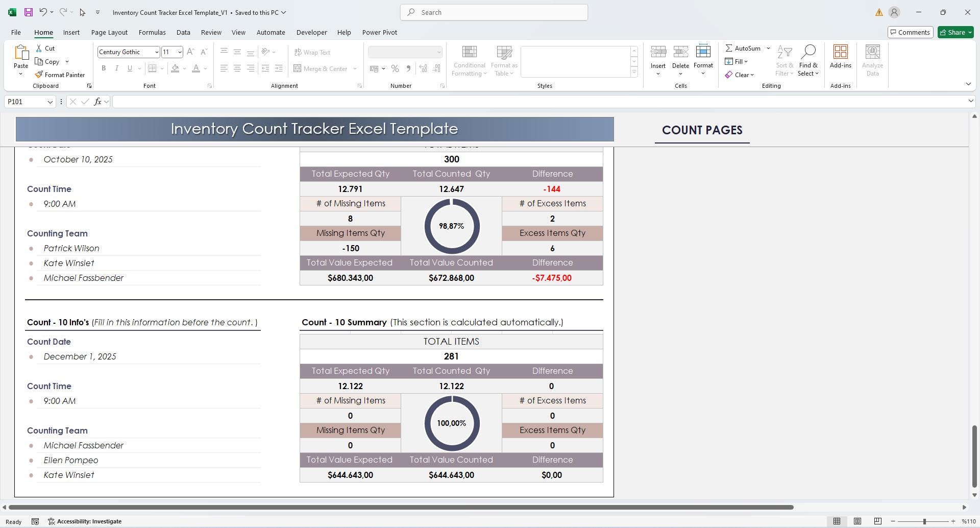The image size is (980, 528).
Task: Collapse the ribbon with chevron
Action: pyautogui.click(x=968, y=84)
